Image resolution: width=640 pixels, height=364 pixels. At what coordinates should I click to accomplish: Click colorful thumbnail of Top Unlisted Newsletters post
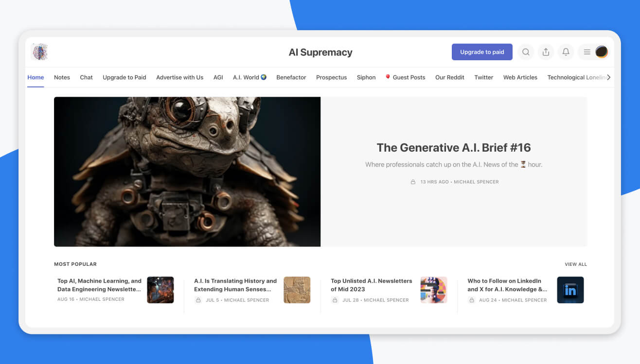click(x=434, y=290)
